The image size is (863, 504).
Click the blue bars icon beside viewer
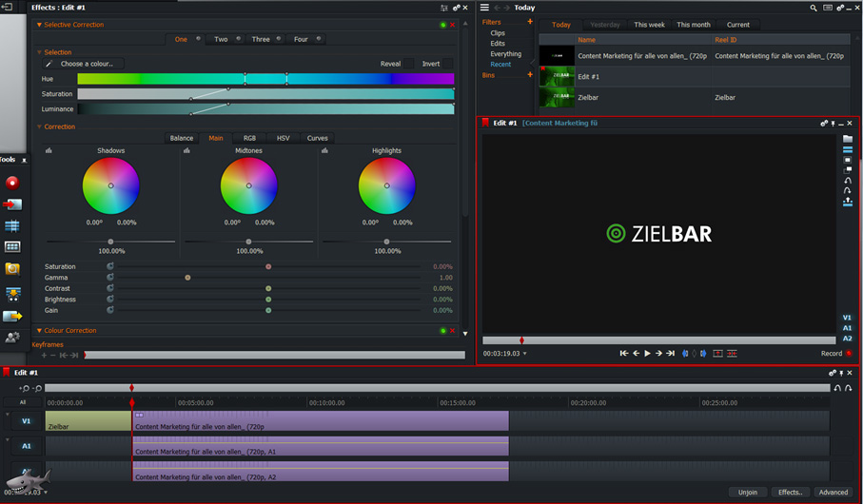point(848,149)
